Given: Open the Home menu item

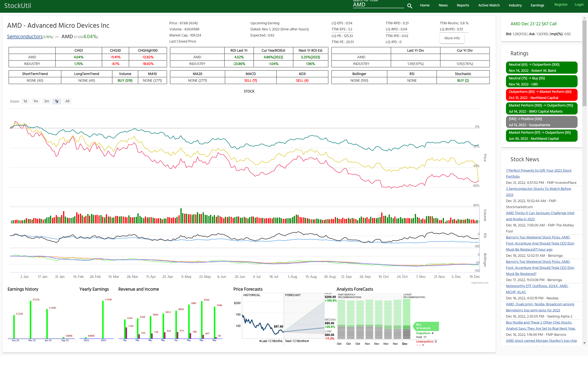Looking at the screenshot, I should click(x=425, y=5).
